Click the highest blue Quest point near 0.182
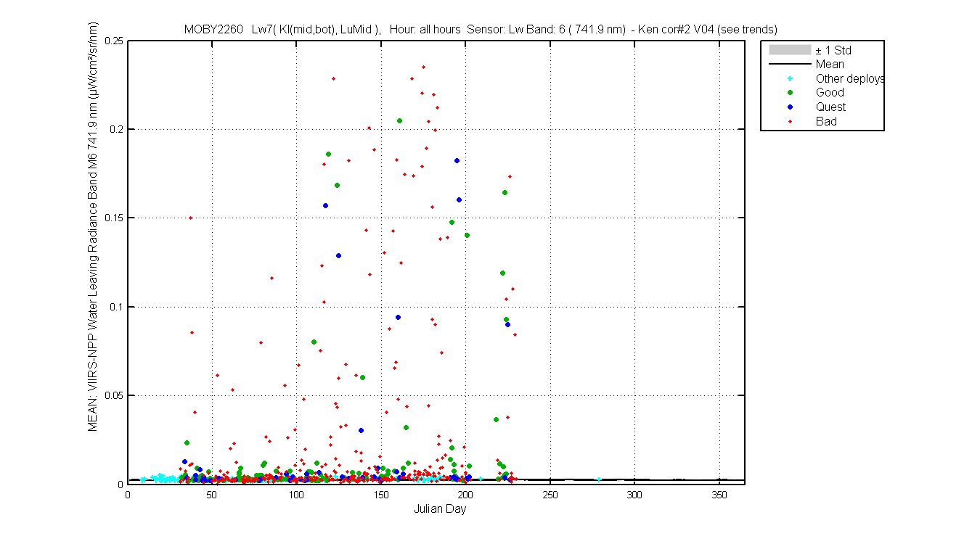The width and height of the screenshot is (980, 544). (x=457, y=160)
